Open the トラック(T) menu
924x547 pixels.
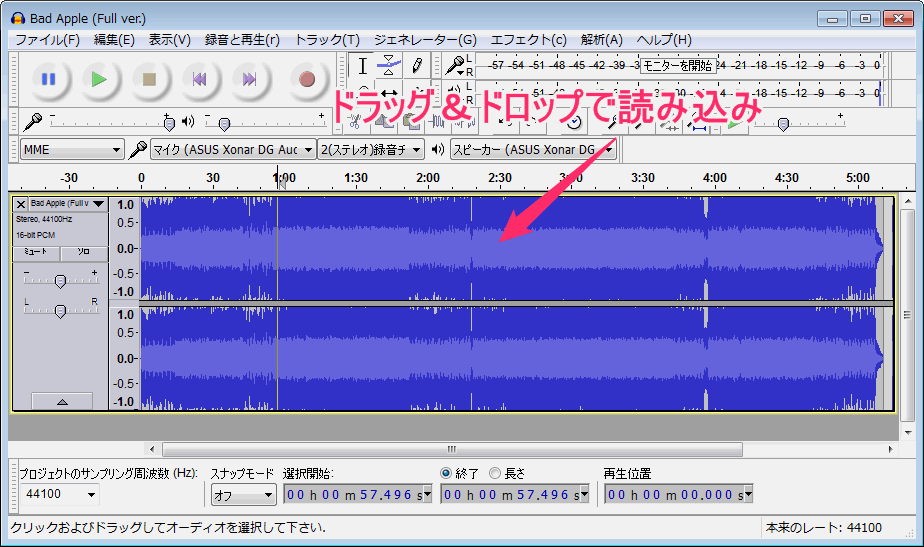pos(327,39)
